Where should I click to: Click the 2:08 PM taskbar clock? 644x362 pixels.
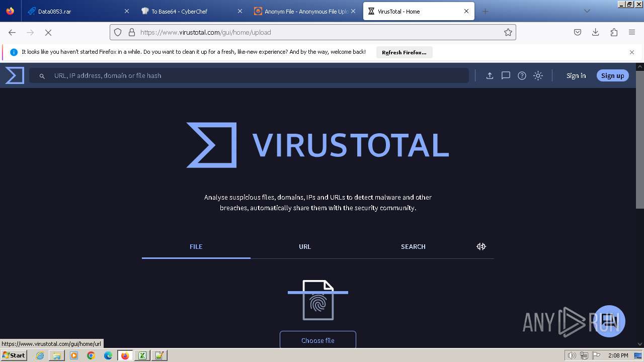618,355
